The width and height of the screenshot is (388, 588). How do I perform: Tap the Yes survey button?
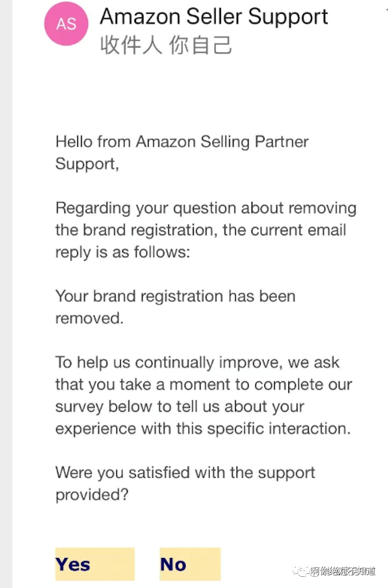(94, 564)
